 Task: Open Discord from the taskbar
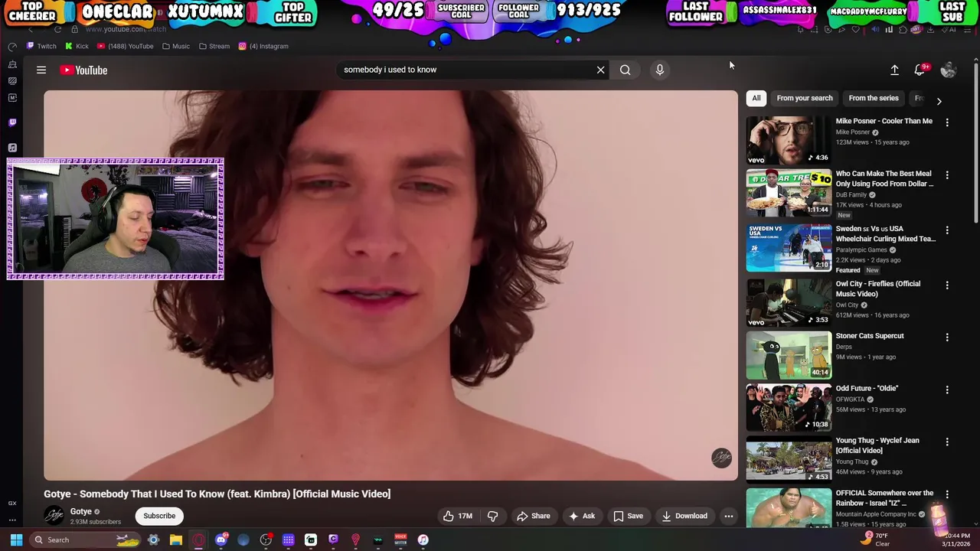(221, 540)
